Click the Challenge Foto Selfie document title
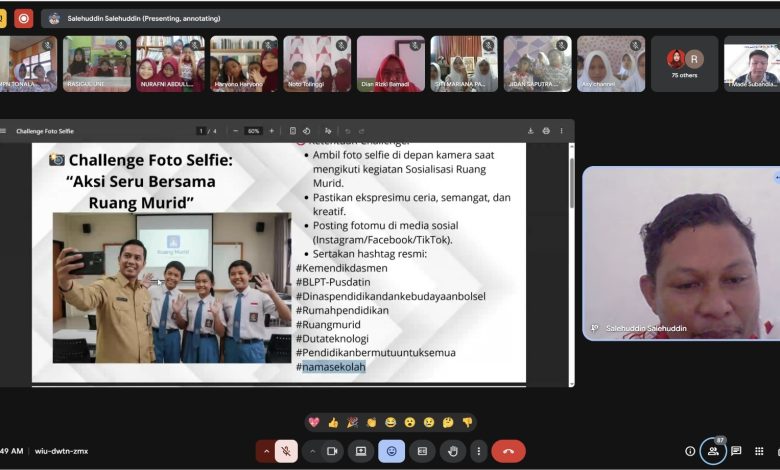The image size is (780, 470). coord(45,131)
